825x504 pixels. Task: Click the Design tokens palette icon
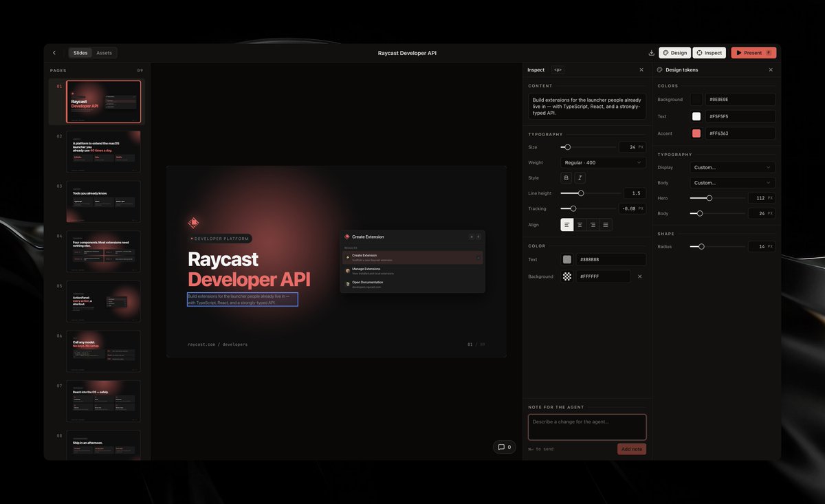pos(660,70)
